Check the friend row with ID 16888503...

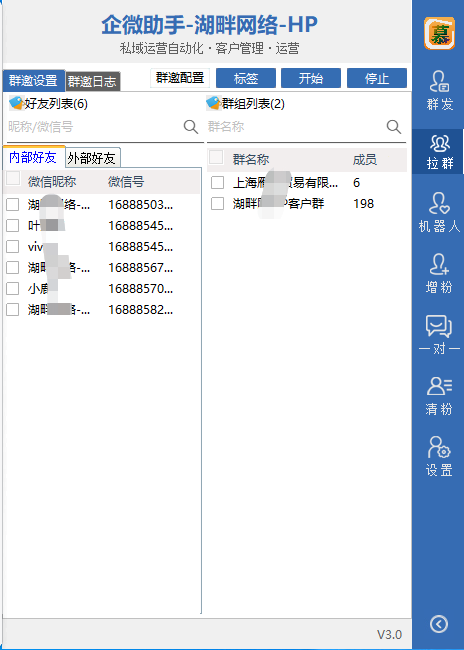(12, 204)
